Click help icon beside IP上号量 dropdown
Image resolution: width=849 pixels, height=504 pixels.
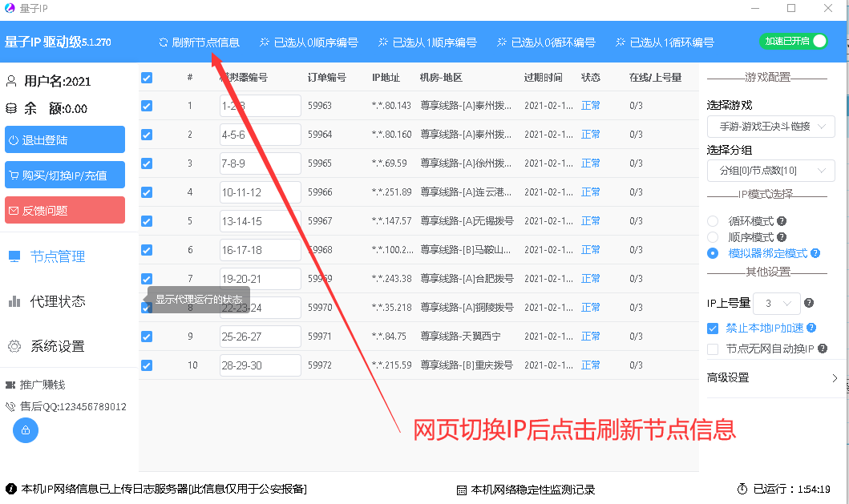pos(809,303)
